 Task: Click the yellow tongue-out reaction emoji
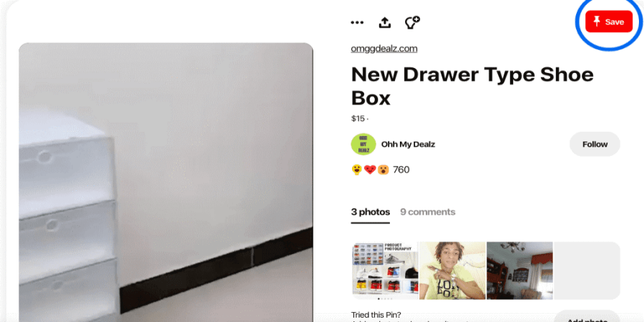357,170
